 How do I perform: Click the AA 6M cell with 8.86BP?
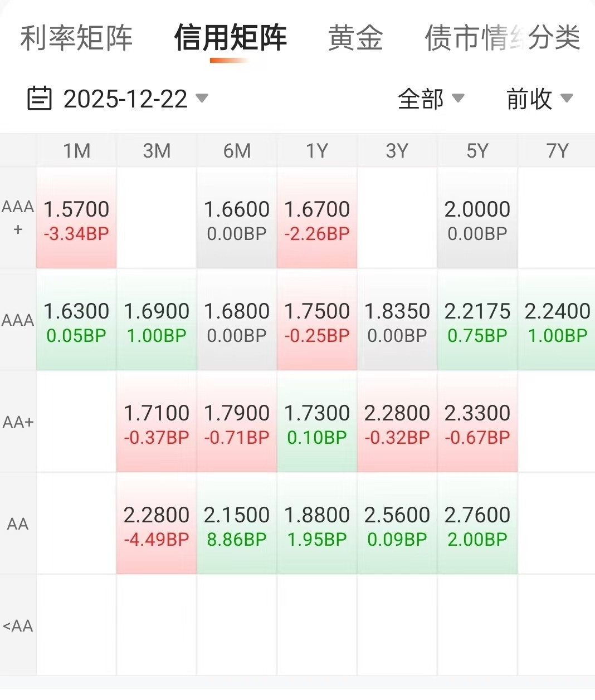pos(237,525)
